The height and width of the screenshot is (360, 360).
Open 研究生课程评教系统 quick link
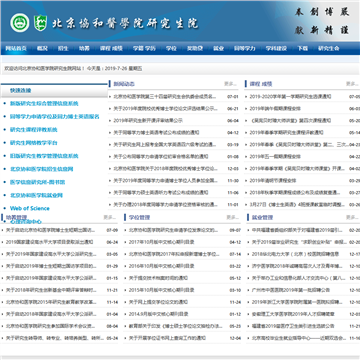tap(34, 130)
